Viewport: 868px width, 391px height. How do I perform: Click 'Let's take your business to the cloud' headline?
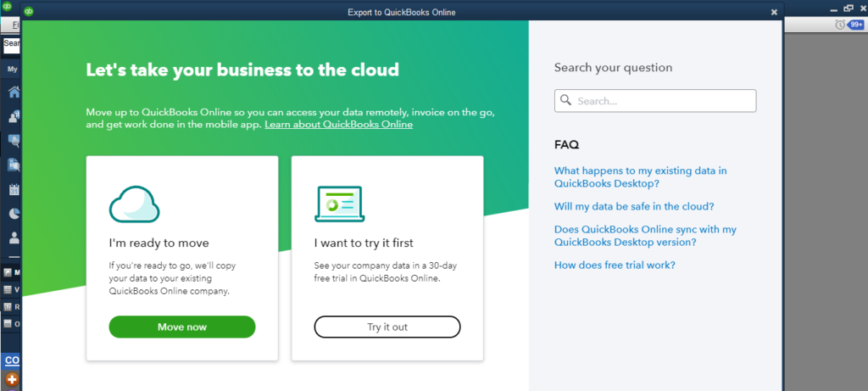[242, 70]
